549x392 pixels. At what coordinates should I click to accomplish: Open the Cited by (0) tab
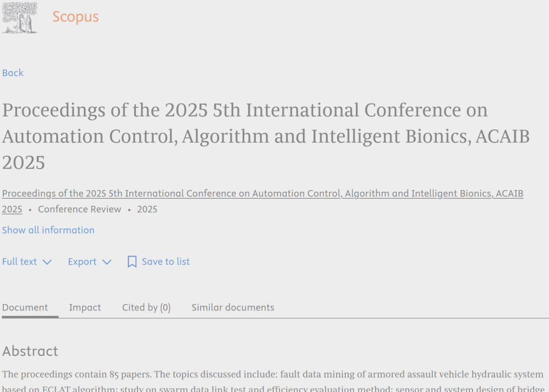[x=146, y=308]
